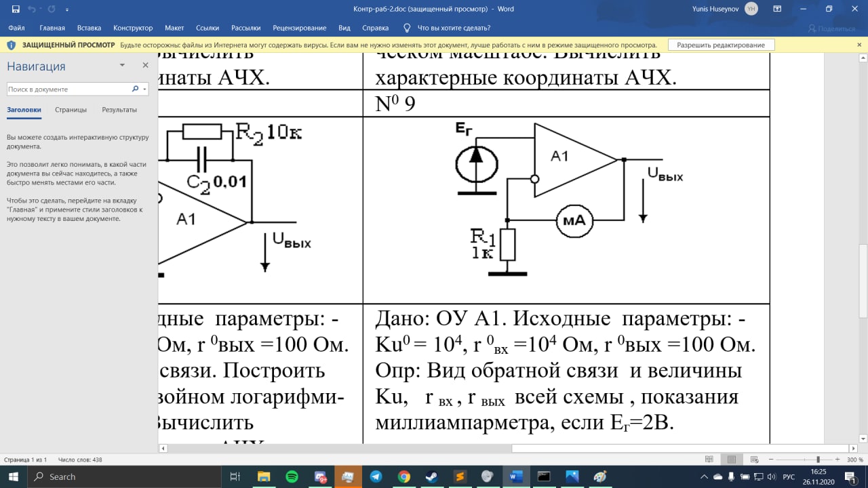Open the Paint palette app from the taskbar
This screenshot has width=868, height=488.
600,476
